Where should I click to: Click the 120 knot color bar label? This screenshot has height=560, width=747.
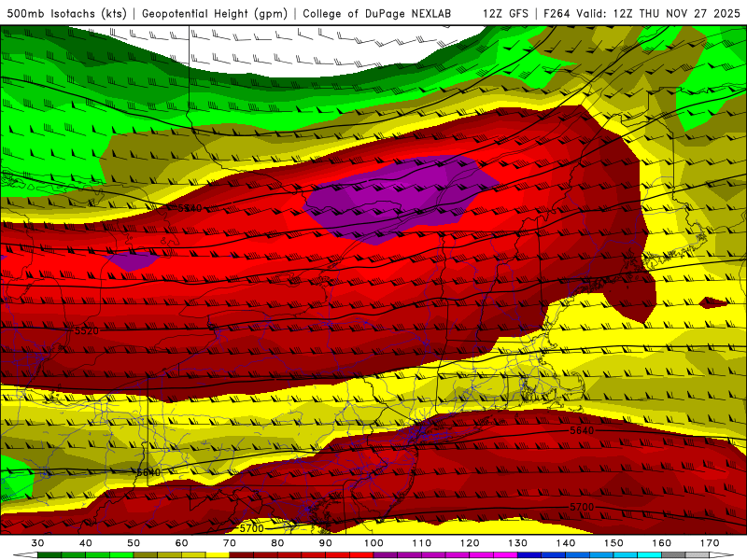[x=470, y=543]
